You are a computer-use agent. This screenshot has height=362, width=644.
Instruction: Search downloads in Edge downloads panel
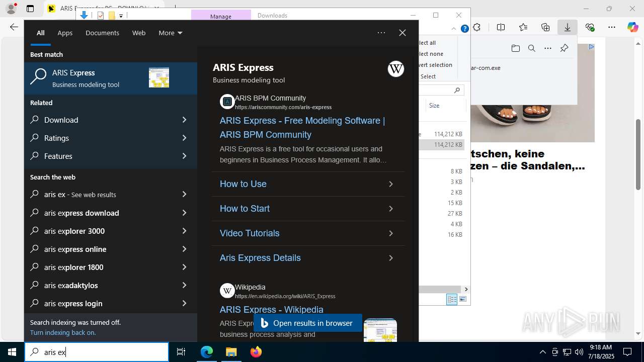click(531, 48)
